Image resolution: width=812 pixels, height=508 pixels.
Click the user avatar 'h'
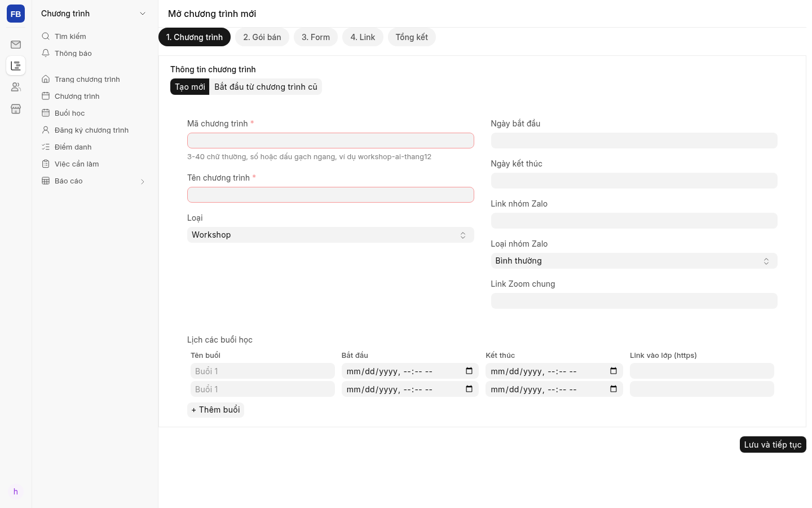[16, 492]
